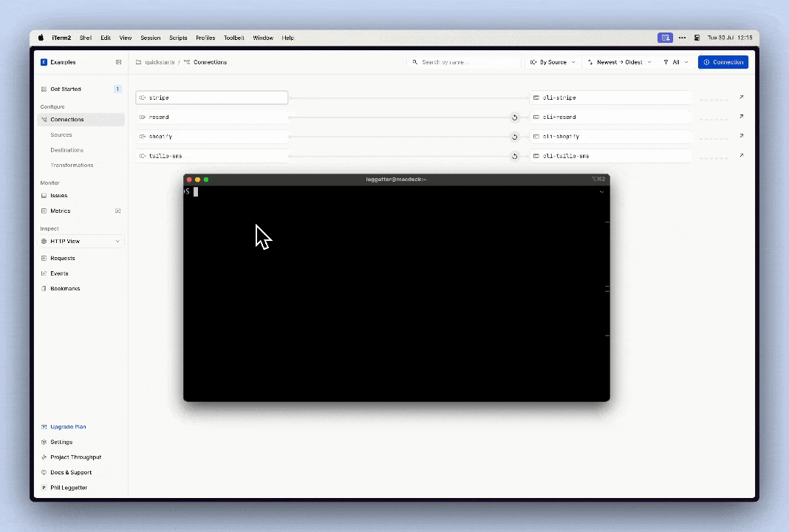Create a new Connection with the blue button
This screenshot has width=789, height=532.
pos(723,62)
